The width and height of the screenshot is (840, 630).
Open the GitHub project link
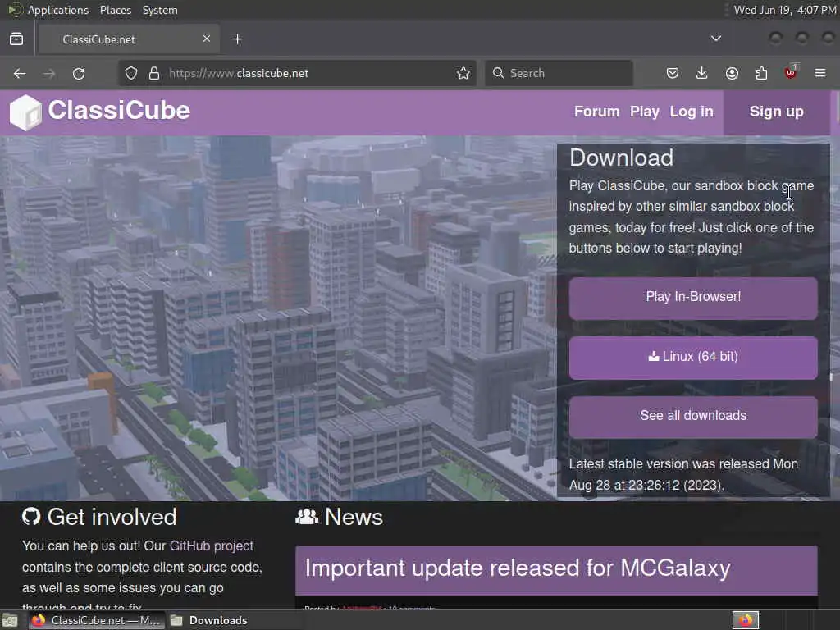tap(211, 546)
